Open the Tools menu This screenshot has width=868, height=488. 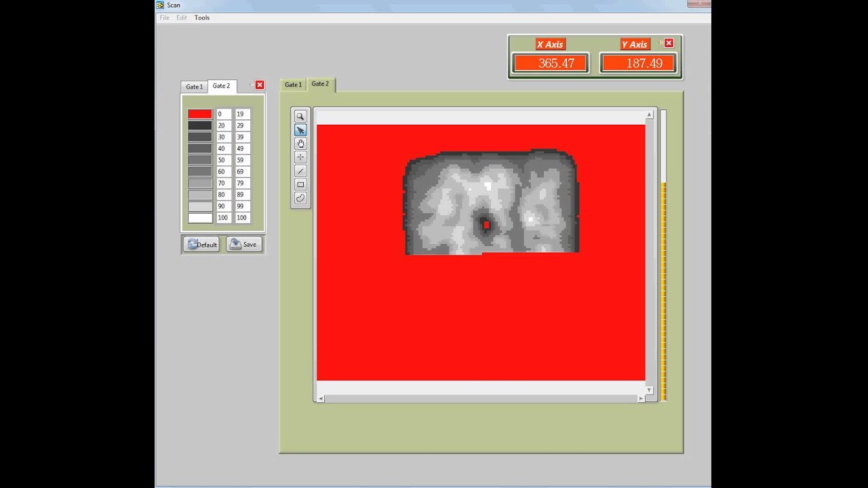point(202,18)
